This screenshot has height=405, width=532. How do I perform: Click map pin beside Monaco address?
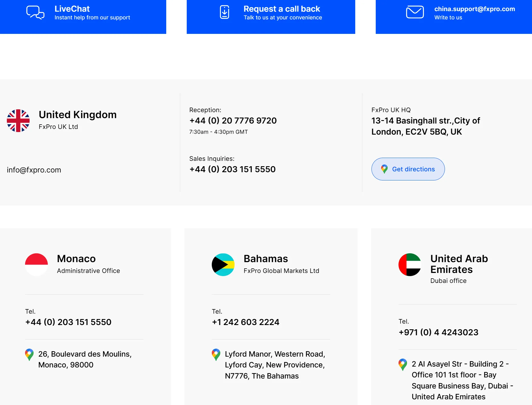pyautogui.click(x=29, y=355)
